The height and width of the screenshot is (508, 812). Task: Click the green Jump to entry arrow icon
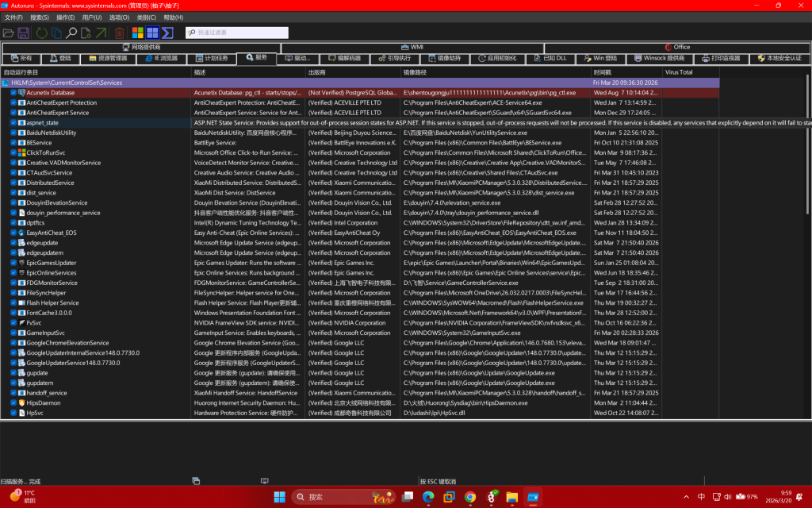pyautogui.click(x=101, y=33)
